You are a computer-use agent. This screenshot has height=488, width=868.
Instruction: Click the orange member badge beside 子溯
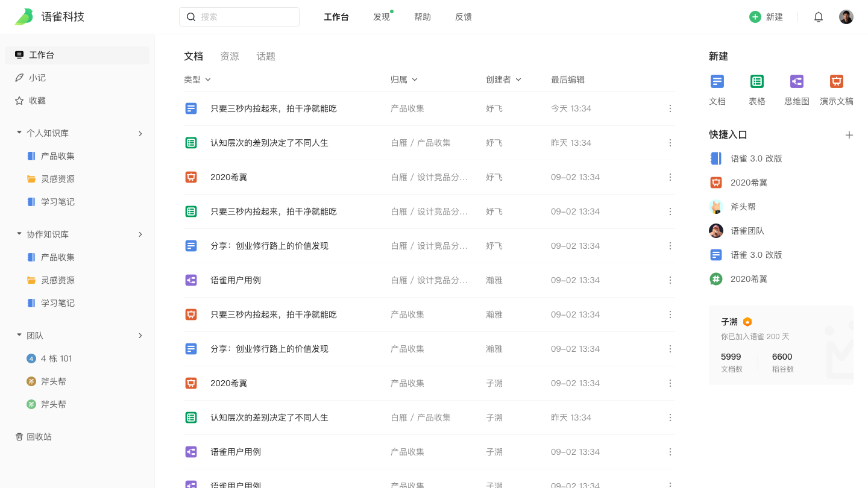tap(747, 322)
